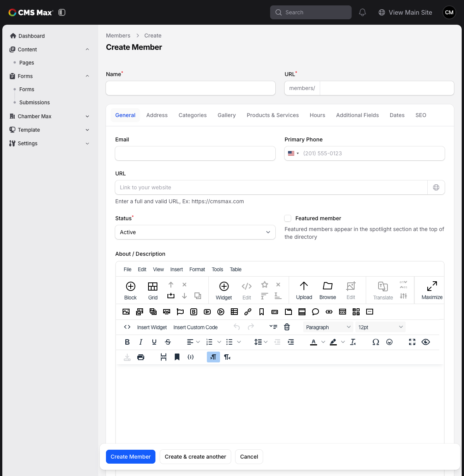This screenshot has height=476, width=464.
Task: Insert a page break
Action: click(164, 357)
